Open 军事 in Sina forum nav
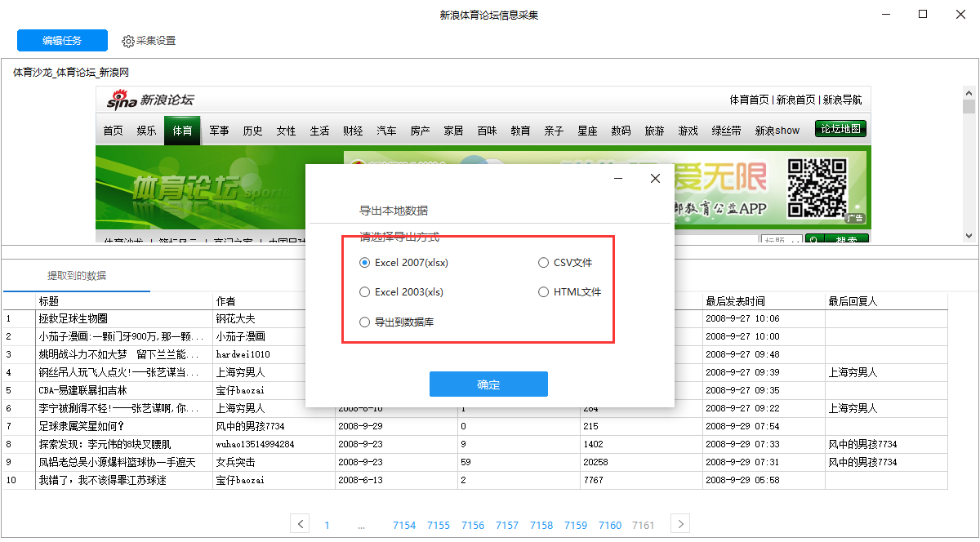The image size is (980, 542). 219,131
